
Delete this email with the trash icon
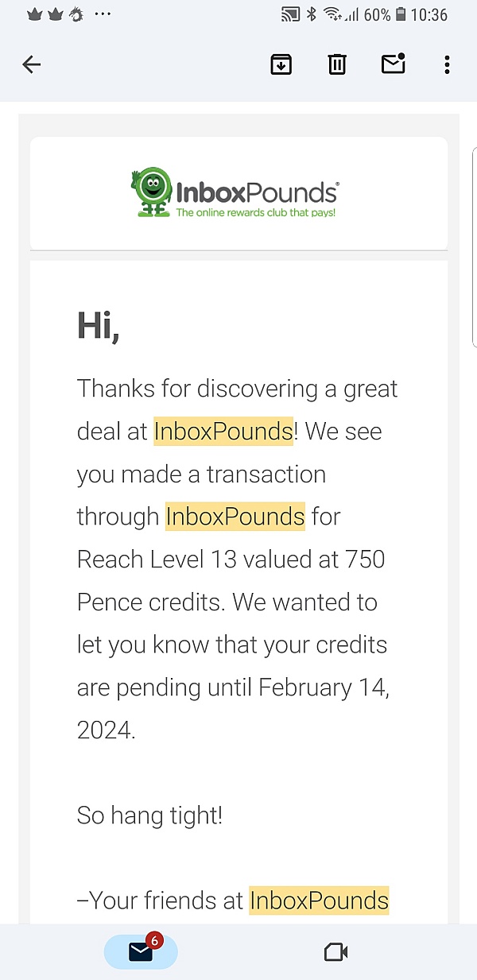pos(337,64)
